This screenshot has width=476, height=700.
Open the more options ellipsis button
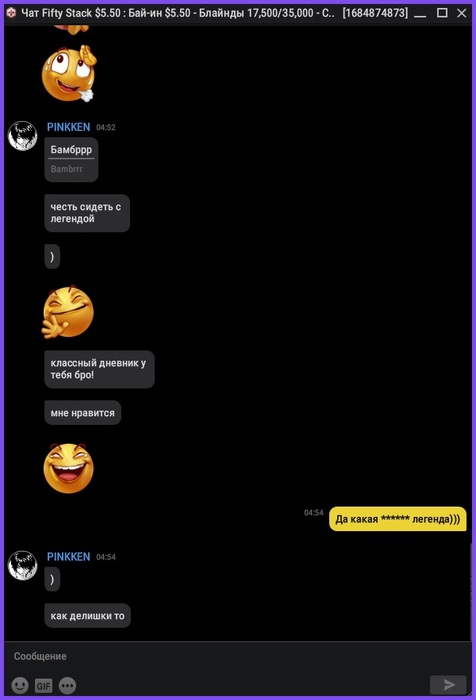pyautogui.click(x=67, y=685)
